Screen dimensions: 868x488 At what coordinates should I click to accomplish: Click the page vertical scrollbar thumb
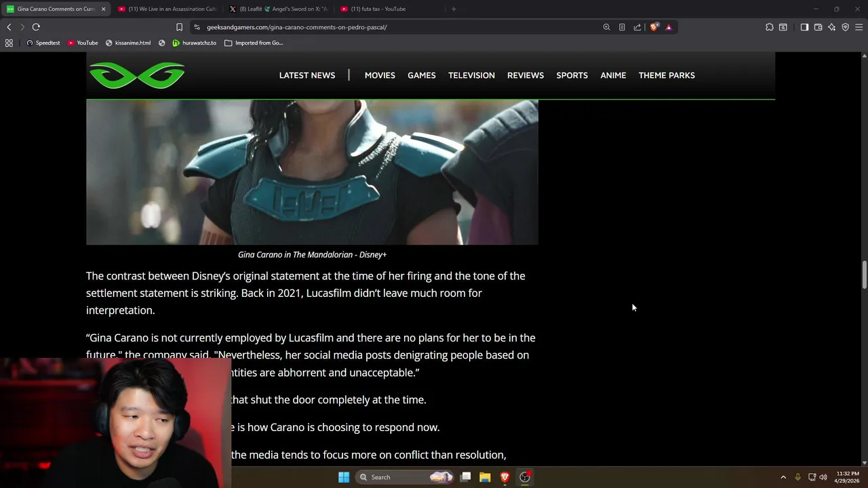[x=864, y=274]
